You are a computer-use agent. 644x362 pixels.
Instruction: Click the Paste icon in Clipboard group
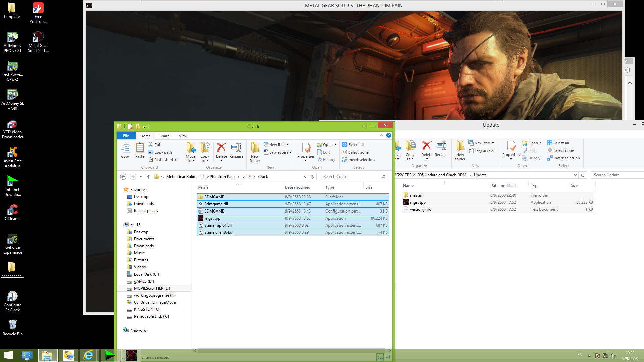click(140, 148)
